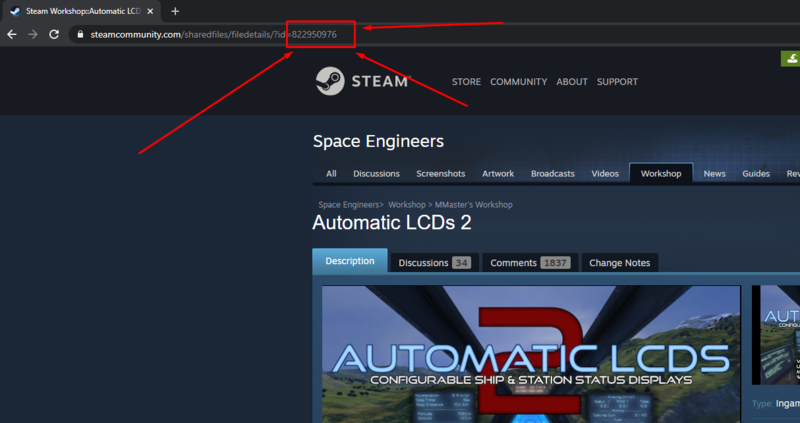Image resolution: width=800 pixels, height=423 pixels.
Task: Go to the SUPPORT page
Action: click(617, 82)
